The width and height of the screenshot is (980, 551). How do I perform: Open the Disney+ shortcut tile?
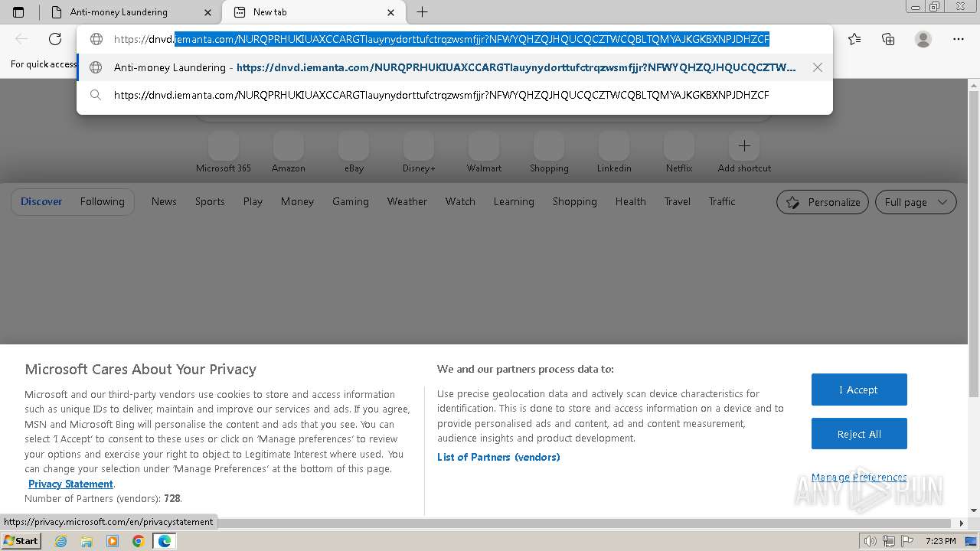[419, 152]
